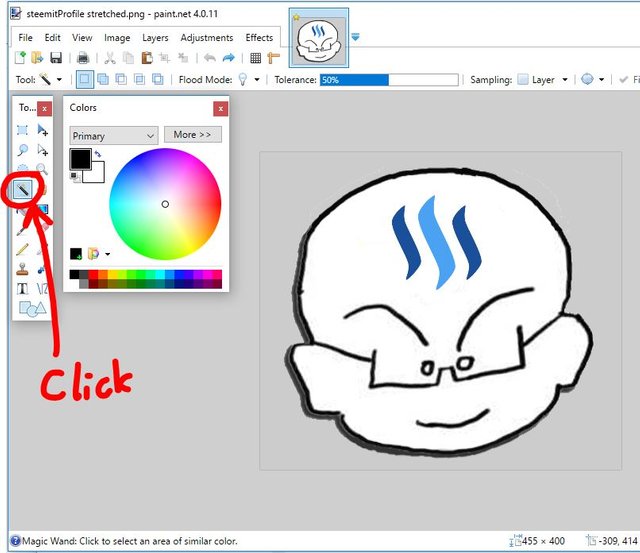The width and height of the screenshot is (640, 553).
Task: Reset colors to black and white icon
Action: pyautogui.click(x=75, y=177)
